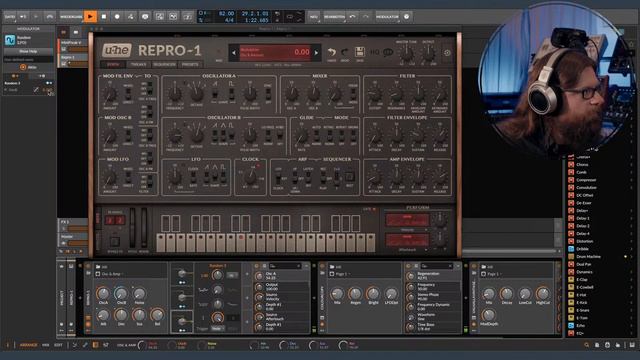Toggle the HQ mode icon in Repro-1

[375, 52]
